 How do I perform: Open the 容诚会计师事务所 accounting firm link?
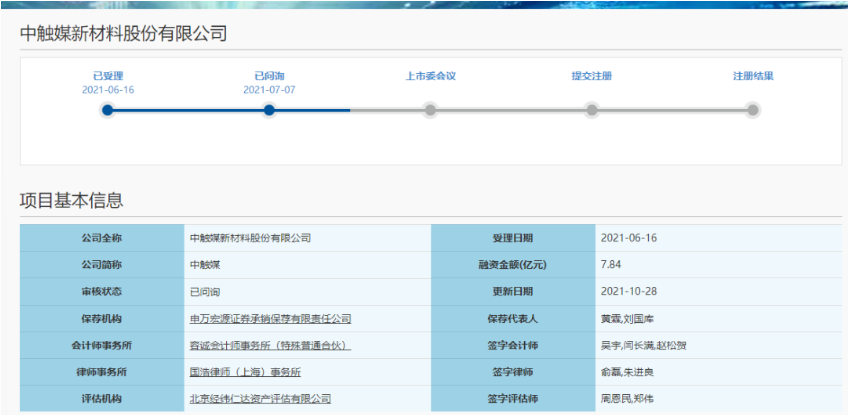tap(270, 346)
